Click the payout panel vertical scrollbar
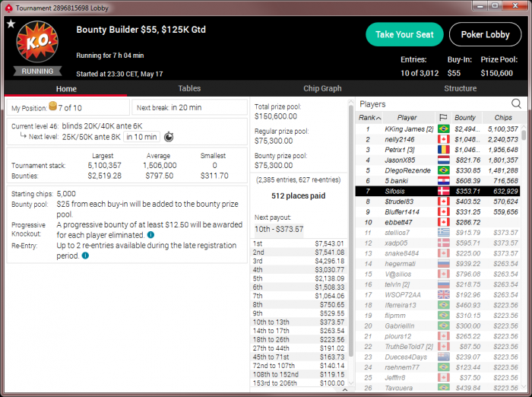The height and width of the screenshot is (397, 532). (351, 231)
